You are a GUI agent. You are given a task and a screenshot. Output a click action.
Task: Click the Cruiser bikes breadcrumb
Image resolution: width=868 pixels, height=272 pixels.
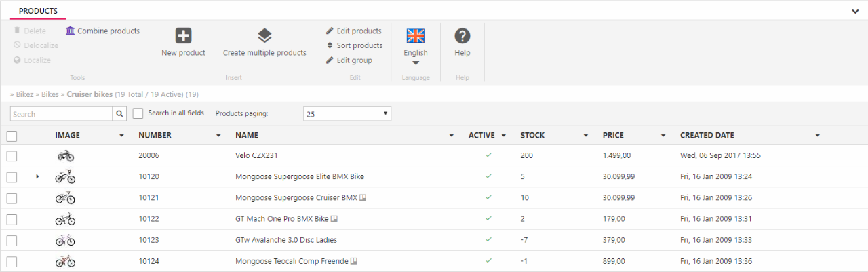tap(90, 94)
